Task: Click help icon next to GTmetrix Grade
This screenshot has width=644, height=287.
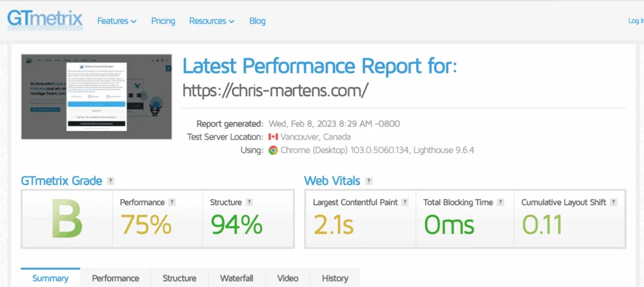Action: [111, 181]
